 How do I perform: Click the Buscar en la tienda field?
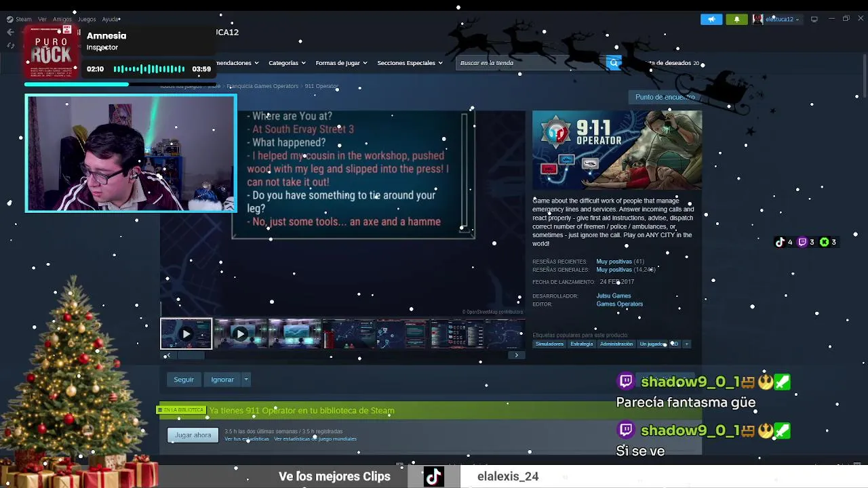[531, 63]
